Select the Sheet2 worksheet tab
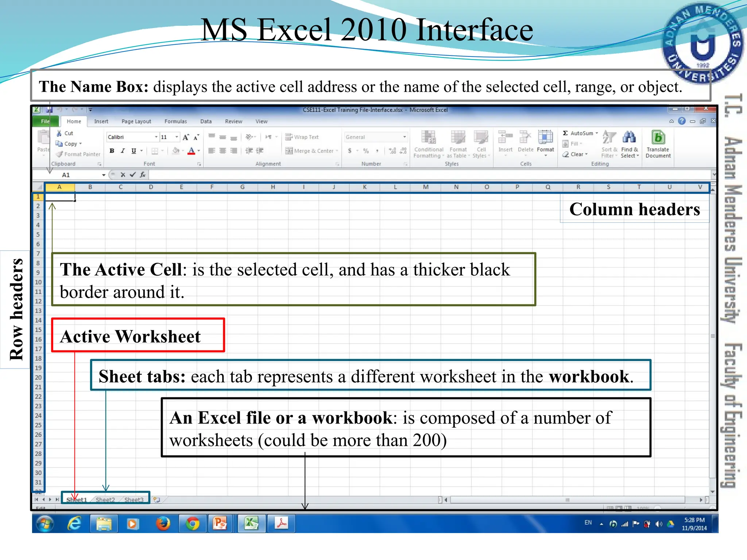The width and height of the screenshot is (747, 560). [x=105, y=499]
